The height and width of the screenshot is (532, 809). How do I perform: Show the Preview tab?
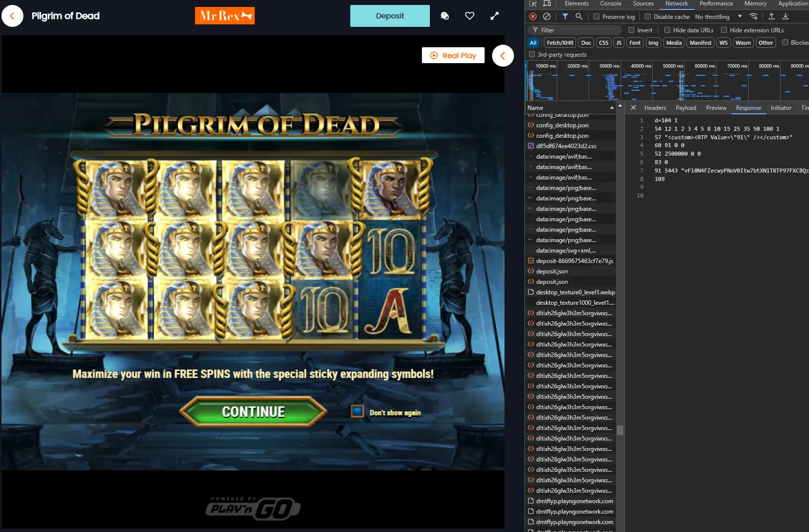click(x=716, y=108)
